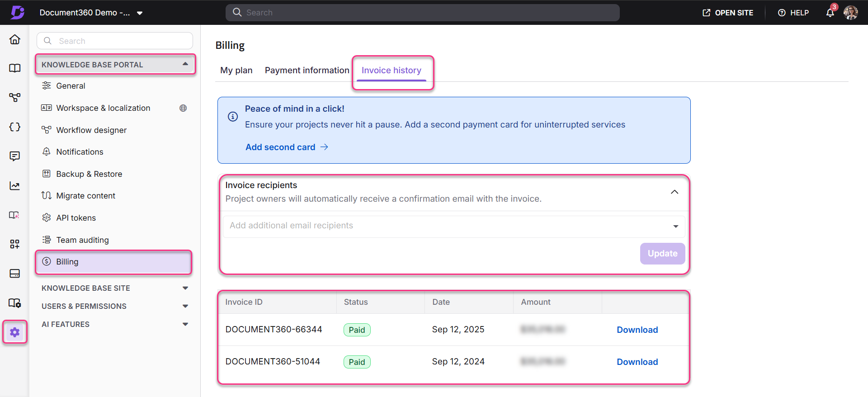Open API tokens page
This screenshot has height=397, width=868.
tap(76, 218)
